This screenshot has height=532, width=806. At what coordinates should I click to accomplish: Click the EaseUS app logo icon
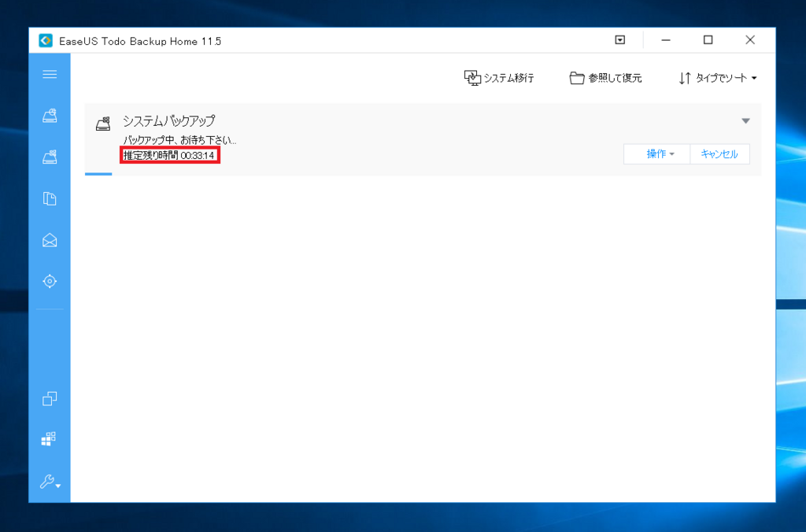(x=46, y=41)
